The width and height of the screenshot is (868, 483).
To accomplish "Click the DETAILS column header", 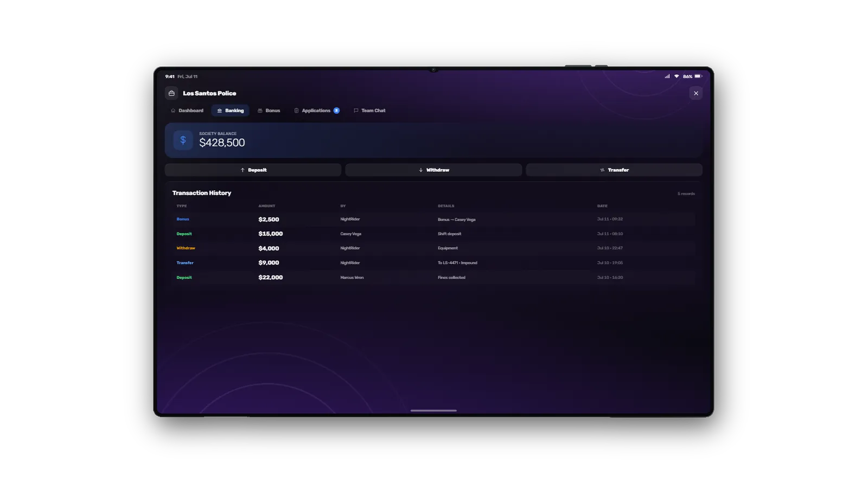I will [x=446, y=206].
